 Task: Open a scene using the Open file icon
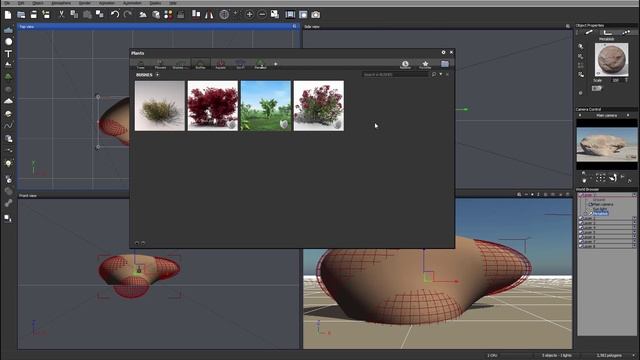(x=21, y=15)
